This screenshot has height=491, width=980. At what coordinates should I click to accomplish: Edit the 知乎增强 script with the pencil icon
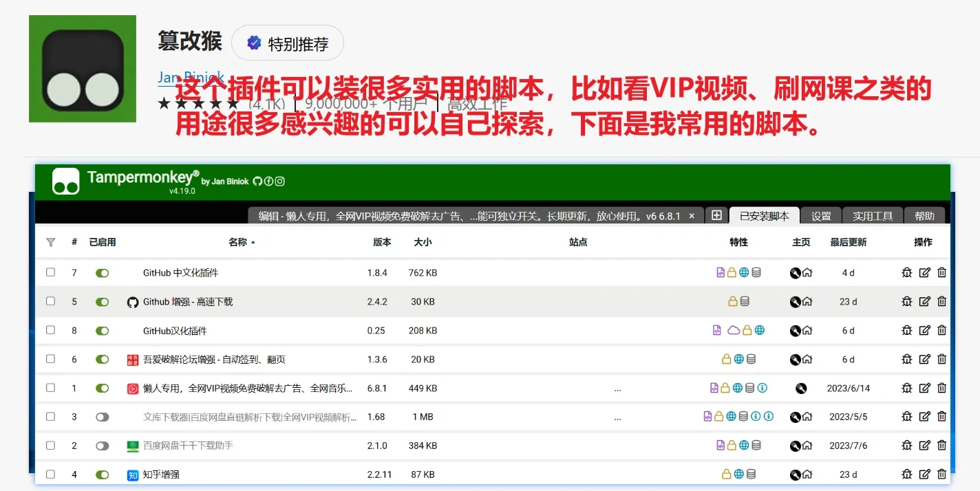(x=925, y=474)
